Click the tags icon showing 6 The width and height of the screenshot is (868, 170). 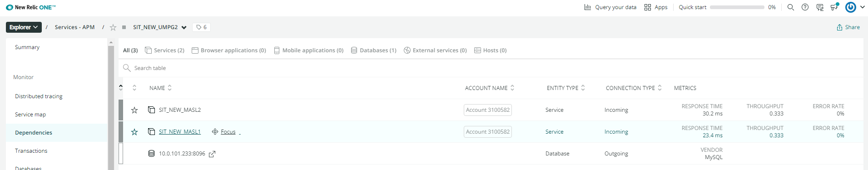click(x=202, y=27)
